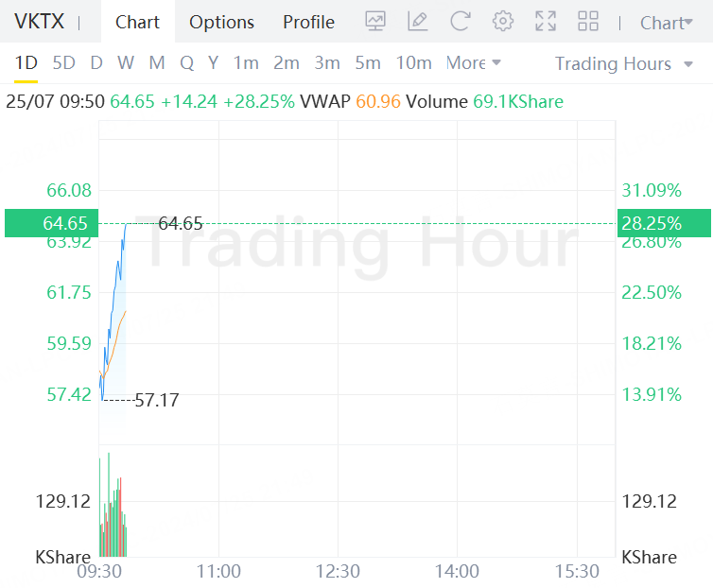The height and width of the screenshot is (588, 713).
Task: Switch to the Profile tab
Action: [308, 22]
